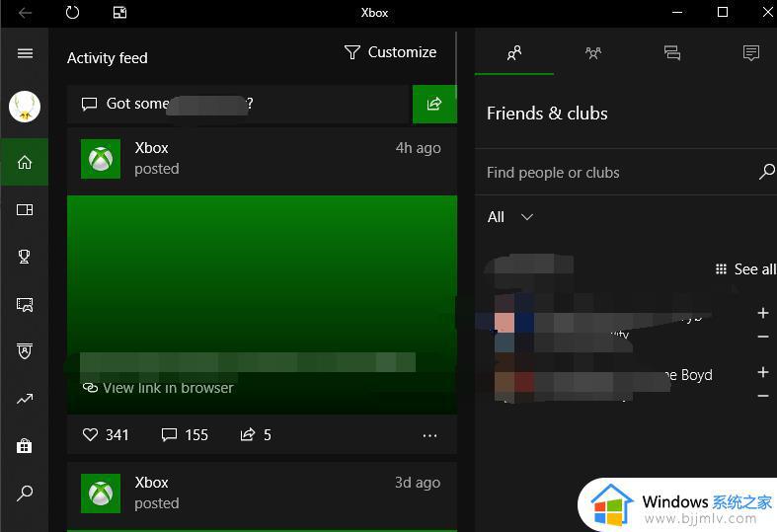This screenshot has height=532, width=777.
Task: Click the '4h ago' timestamp
Action: tap(419, 148)
